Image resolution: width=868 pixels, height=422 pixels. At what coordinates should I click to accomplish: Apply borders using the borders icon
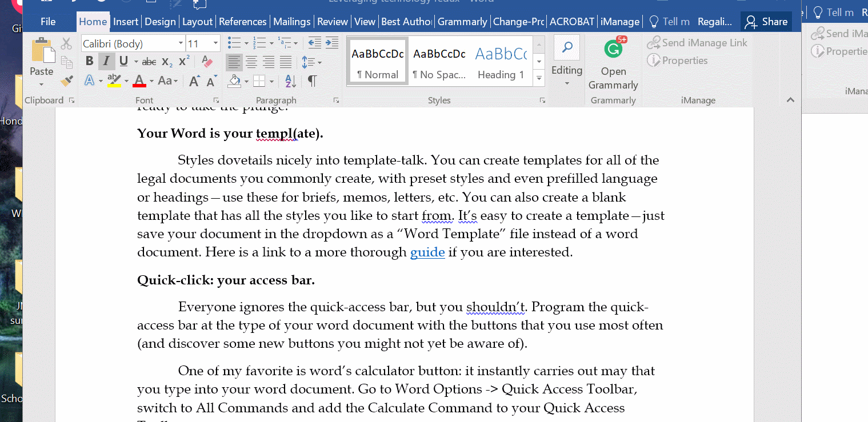coord(259,81)
